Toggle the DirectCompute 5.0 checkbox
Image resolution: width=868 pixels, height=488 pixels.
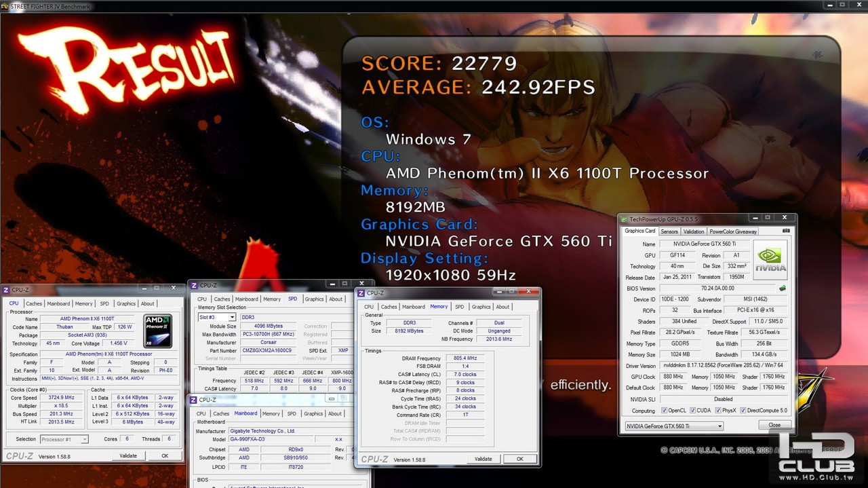[x=743, y=411]
